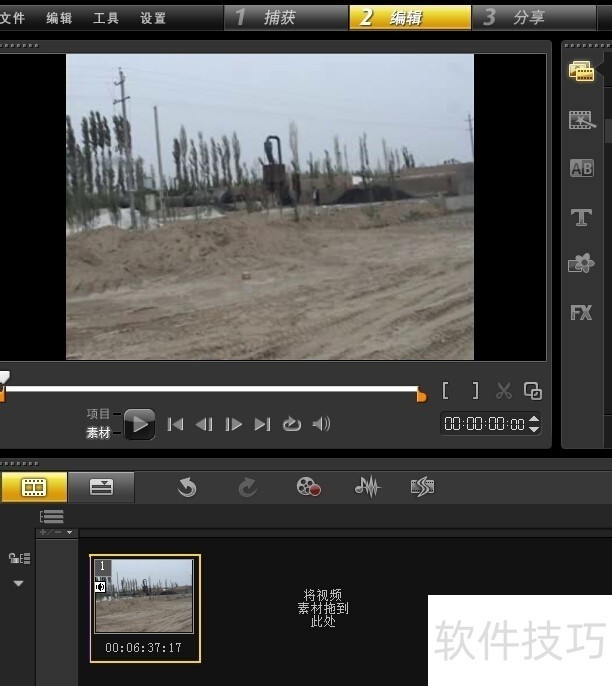Click the preview scrubber bar
Viewport: 612px width, 686px height.
(x=212, y=388)
